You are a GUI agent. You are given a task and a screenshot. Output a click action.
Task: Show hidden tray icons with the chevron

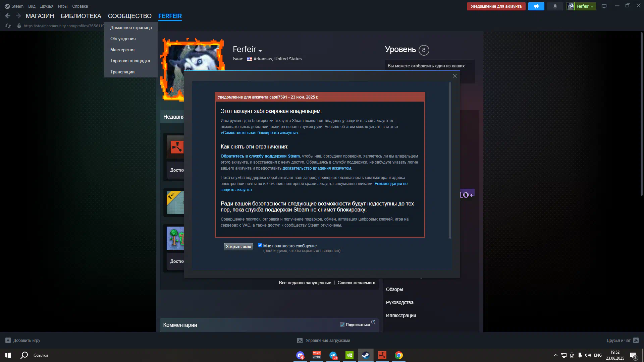coord(556,355)
